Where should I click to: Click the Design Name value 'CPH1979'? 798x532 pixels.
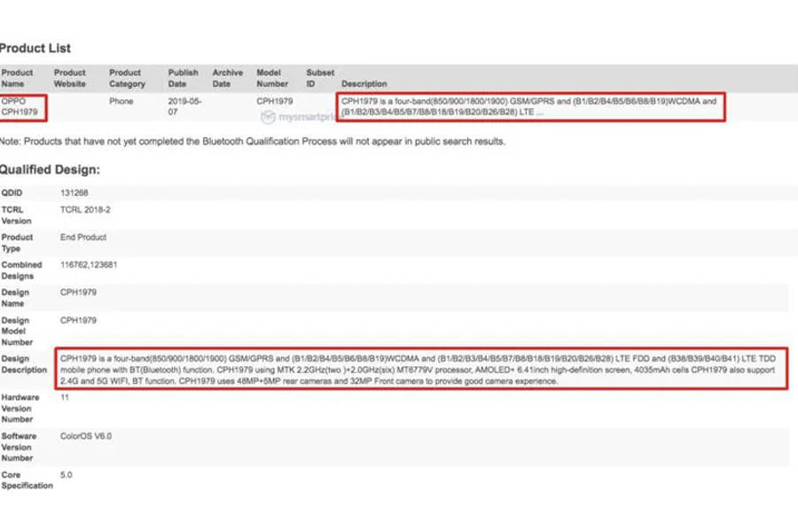[x=78, y=293]
